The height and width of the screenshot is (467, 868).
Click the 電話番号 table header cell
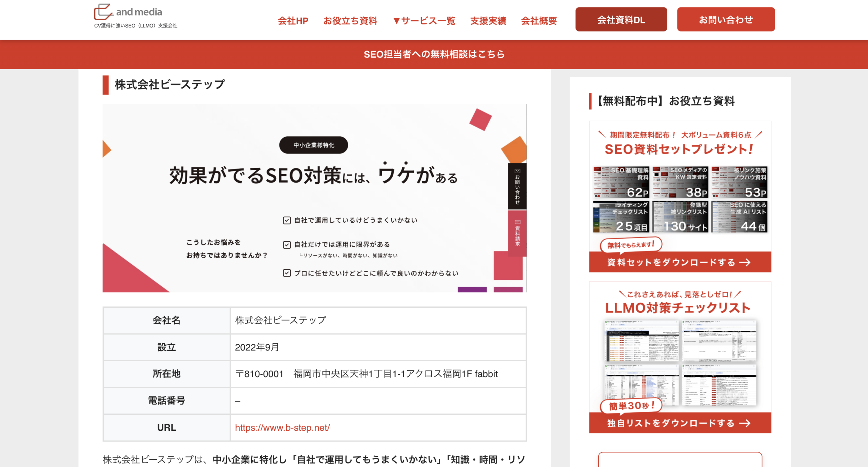pyautogui.click(x=166, y=401)
